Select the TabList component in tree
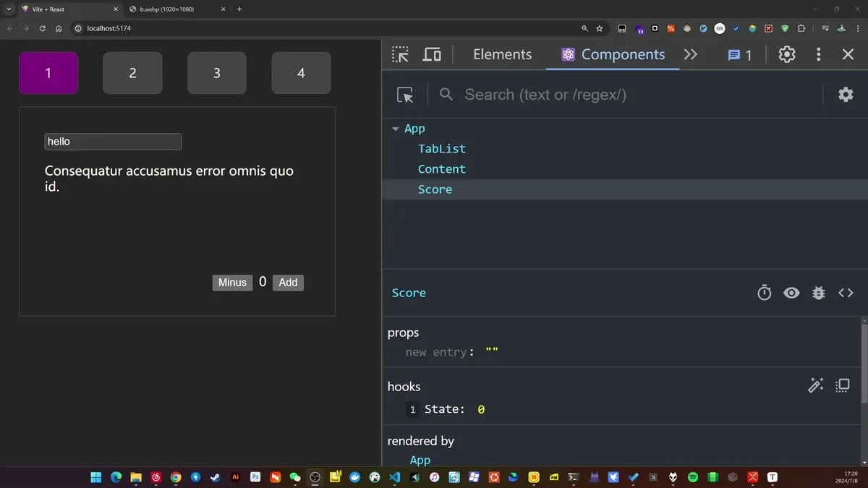This screenshot has height=488, width=868. [x=442, y=149]
